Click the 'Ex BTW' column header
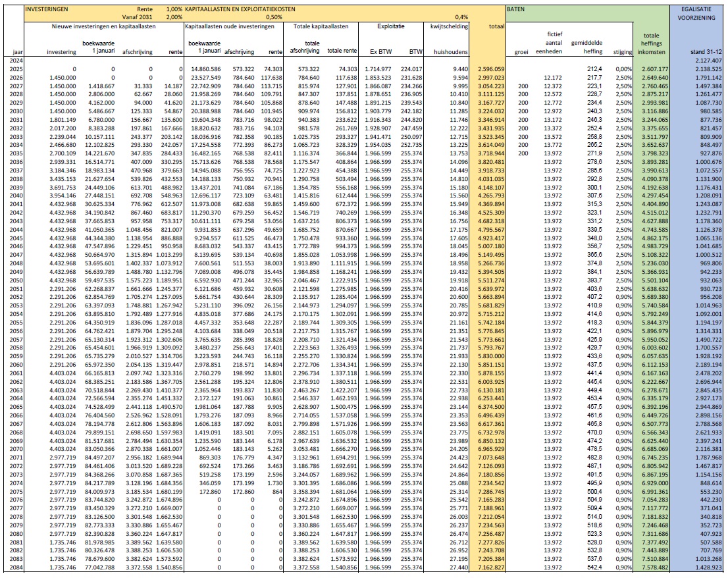The image size is (728, 578). point(380,52)
